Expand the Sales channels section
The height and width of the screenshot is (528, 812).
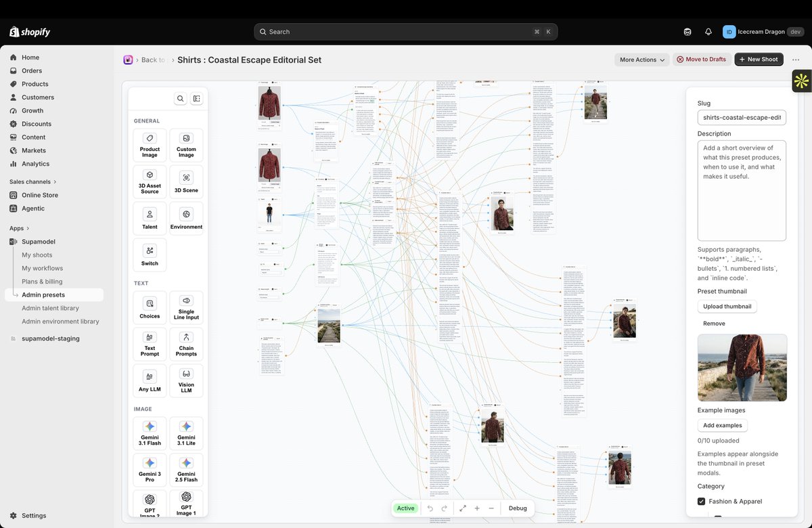click(x=33, y=181)
